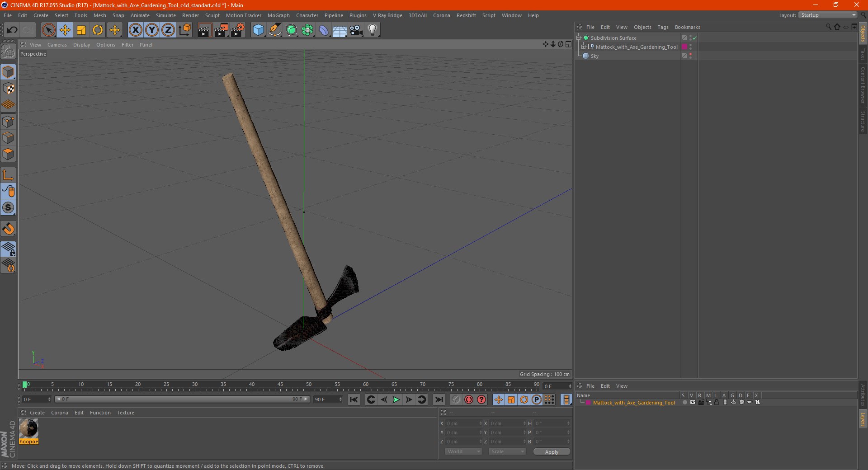Viewport: 868px width, 470px height.
Task: Click the Apply button
Action: pos(552,452)
